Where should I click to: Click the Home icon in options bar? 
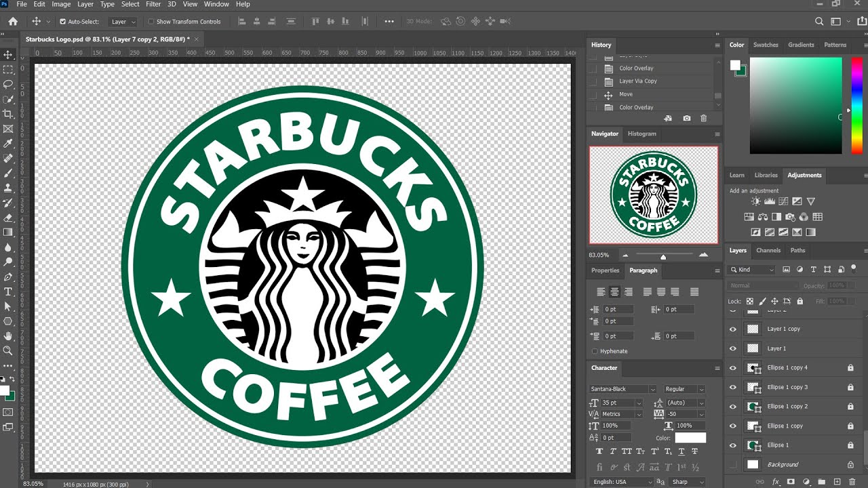[12, 22]
